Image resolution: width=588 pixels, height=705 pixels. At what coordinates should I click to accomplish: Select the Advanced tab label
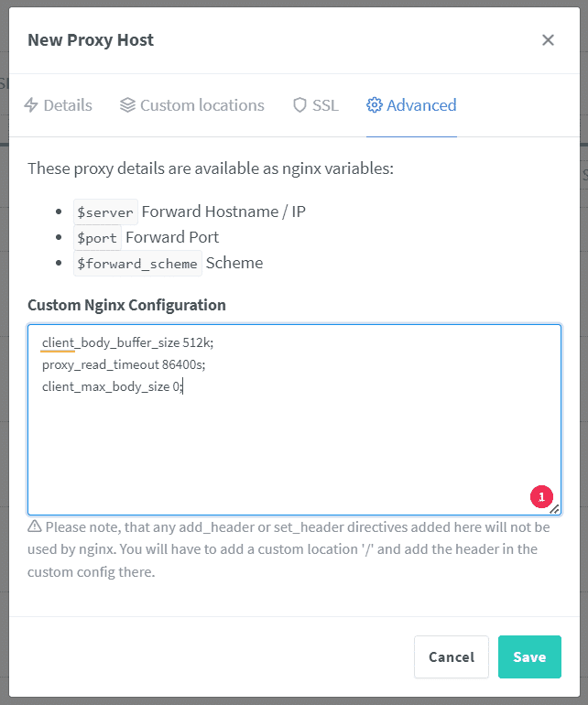[x=421, y=105]
